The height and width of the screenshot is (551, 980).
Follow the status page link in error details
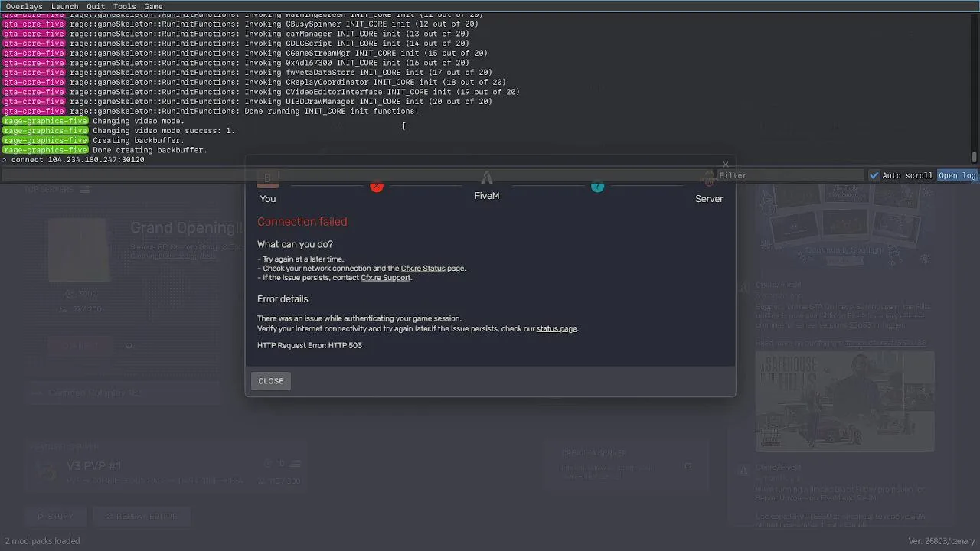pyautogui.click(x=557, y=329)
